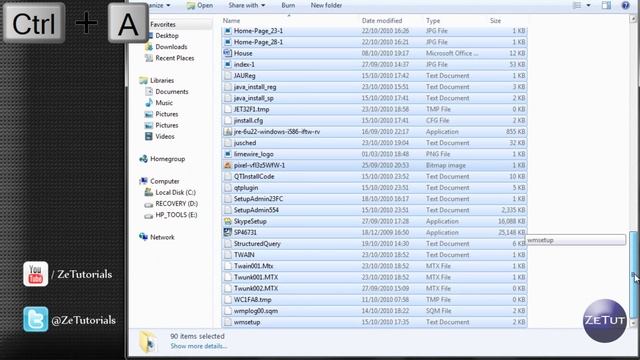The width and height of the screenshot is (640, 360).
Task: Toggle the preview pane icon
Action: click(x=606, y=5)
